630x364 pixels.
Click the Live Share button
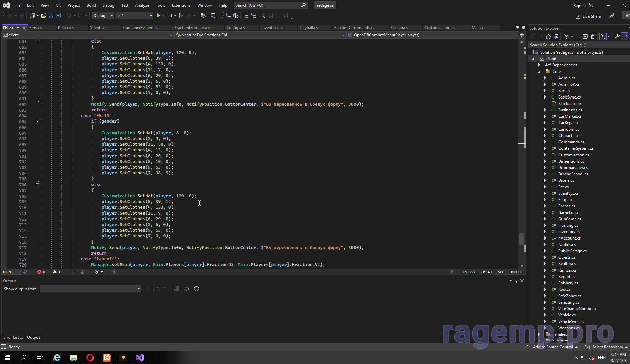[588, 16]
